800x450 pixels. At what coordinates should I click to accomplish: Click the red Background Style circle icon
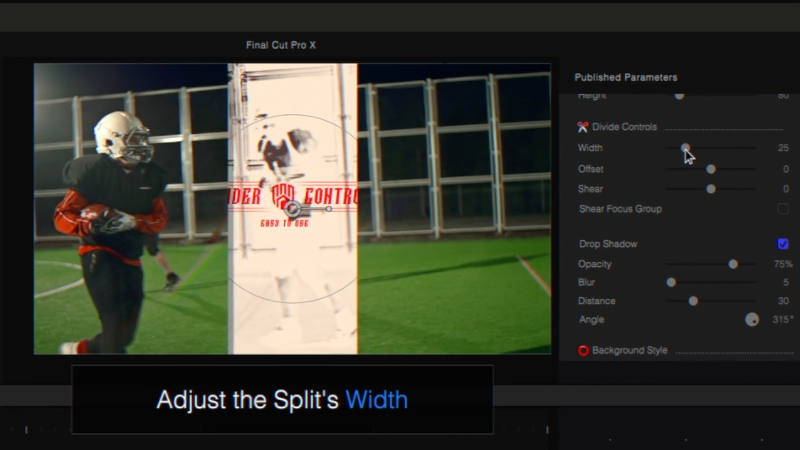[583, 351]
